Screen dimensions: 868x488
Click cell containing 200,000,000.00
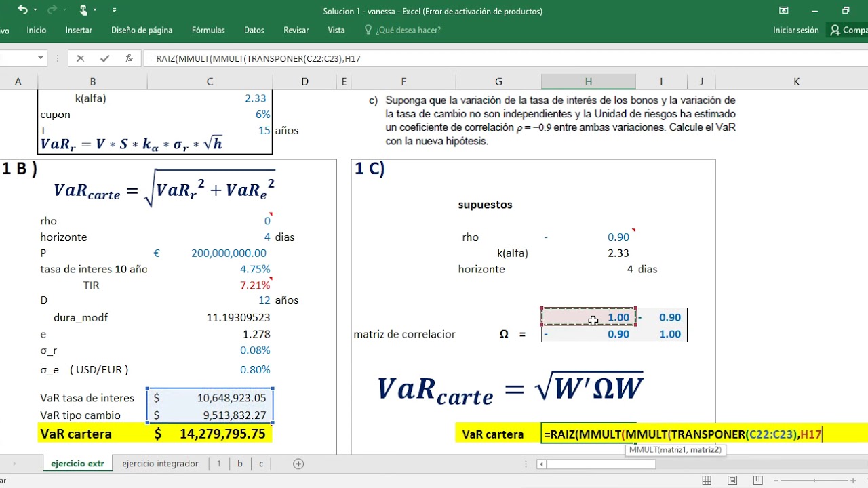[x=210, y=253]
